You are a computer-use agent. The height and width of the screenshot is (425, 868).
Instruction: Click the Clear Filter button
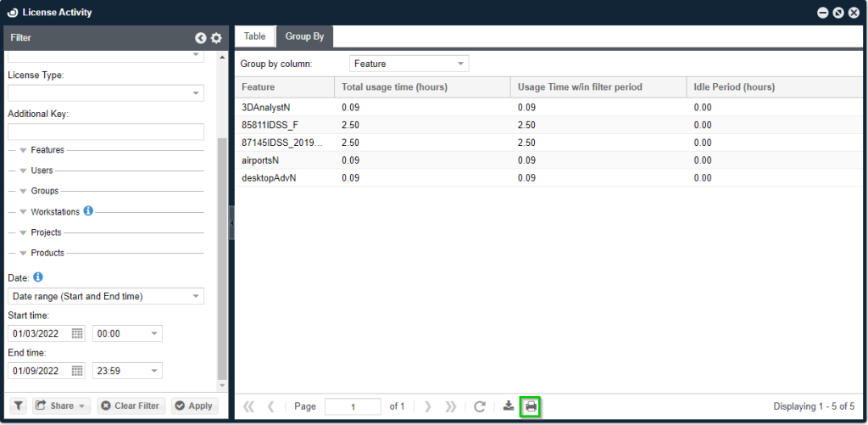click(131, 405)
